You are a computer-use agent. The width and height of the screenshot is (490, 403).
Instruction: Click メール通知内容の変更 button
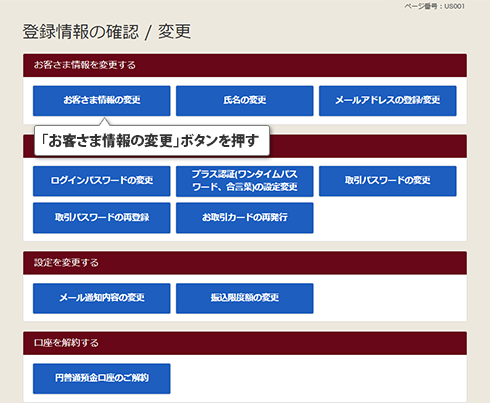click(x=102, y=298)
